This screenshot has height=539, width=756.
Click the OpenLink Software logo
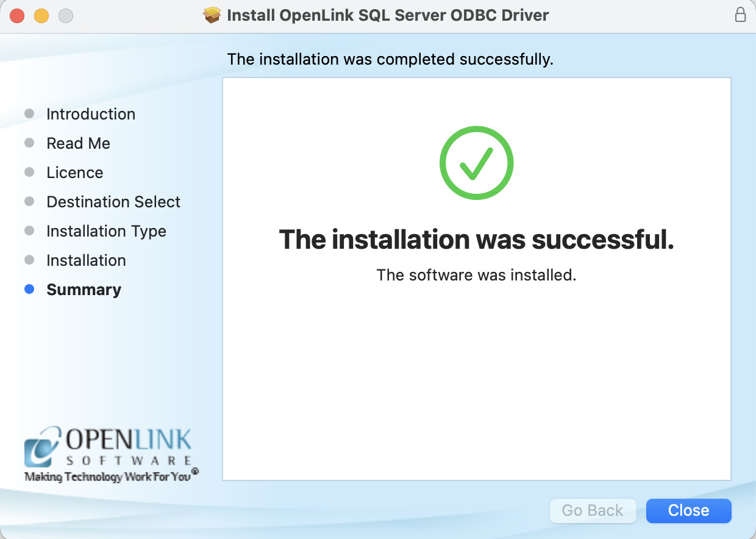pos(111,454)
